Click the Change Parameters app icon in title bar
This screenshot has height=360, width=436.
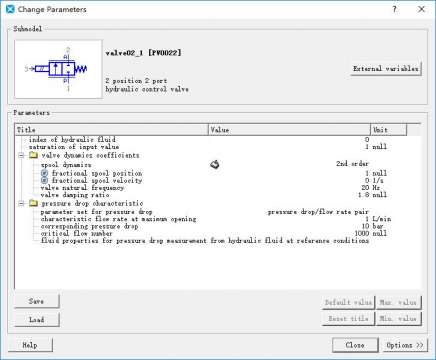[x=10, y=9]
